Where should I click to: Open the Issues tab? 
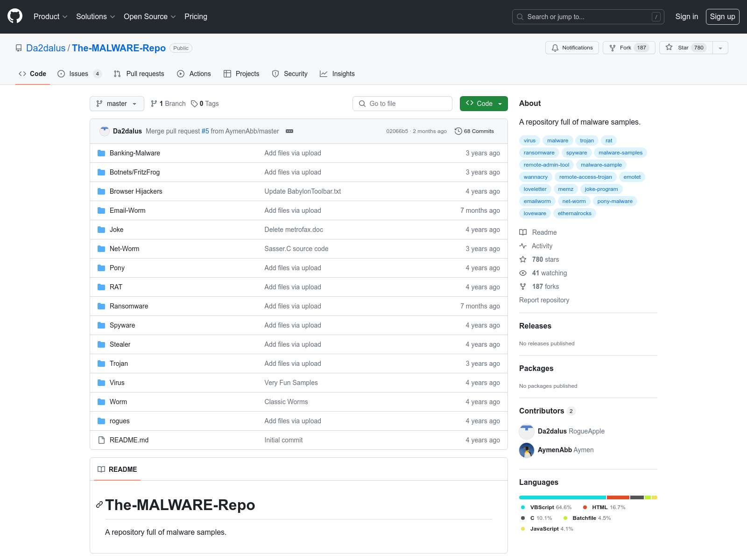tap(79, 74)
